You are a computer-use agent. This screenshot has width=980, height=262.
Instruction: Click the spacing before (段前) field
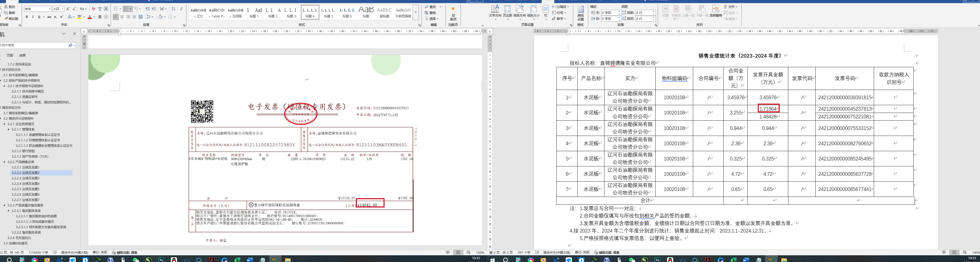pyautogui.click(x=645, y=13)
